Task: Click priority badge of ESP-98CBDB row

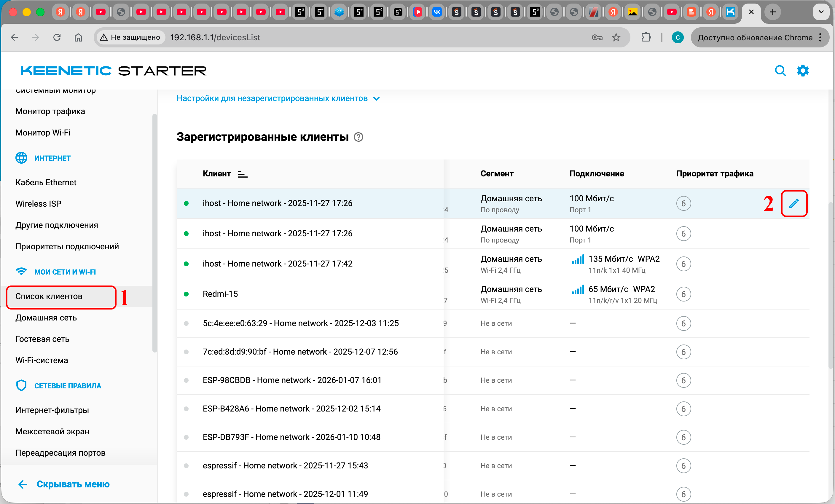Action: point(683,380)
